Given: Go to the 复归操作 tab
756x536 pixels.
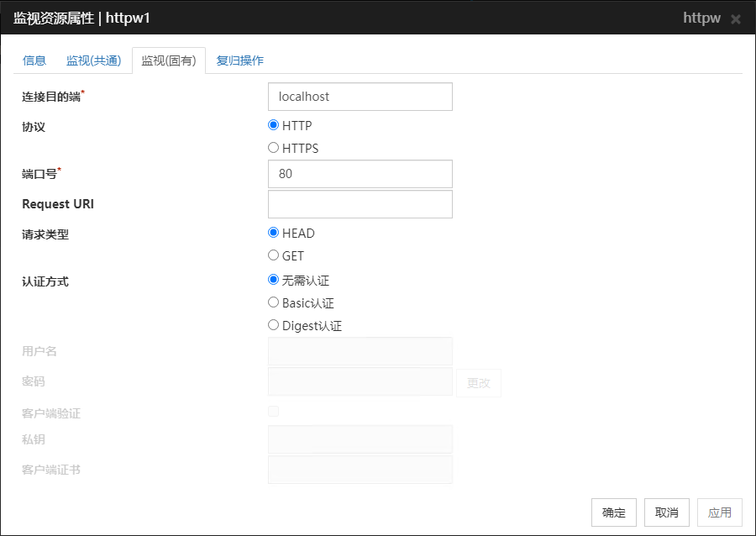Looking at the screenshot, I should click(240, 60).
